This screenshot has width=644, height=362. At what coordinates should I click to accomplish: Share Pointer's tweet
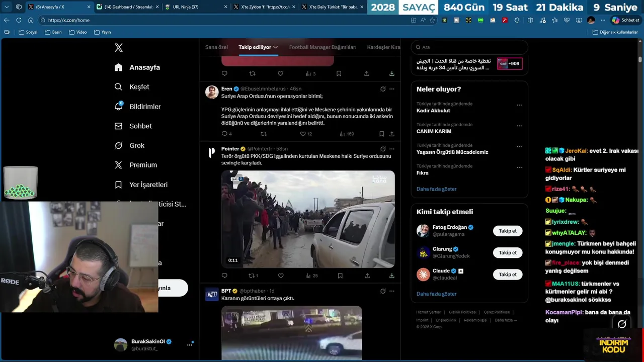click(367, 276)
